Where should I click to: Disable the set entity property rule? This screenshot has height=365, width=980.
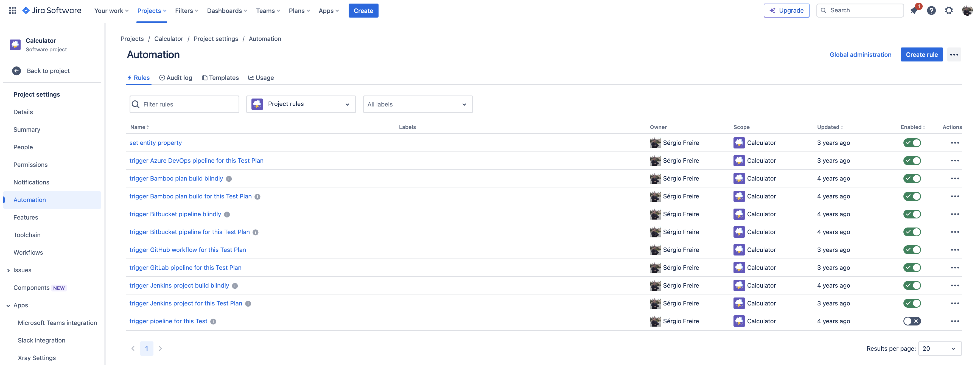912,143
